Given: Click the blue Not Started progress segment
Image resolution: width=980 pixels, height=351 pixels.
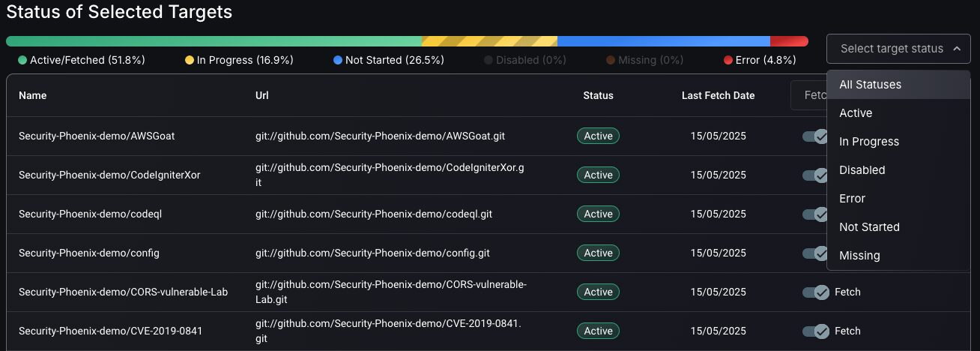Looking at the screenshot, I should click(x=664, y=41).
